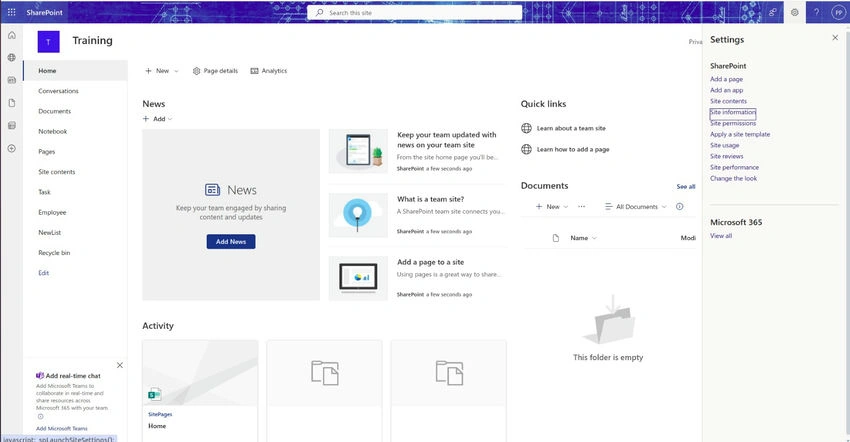Screen dimensions: 850x442
Task: Click the people share icon in header
Action: tap(772, 12)
